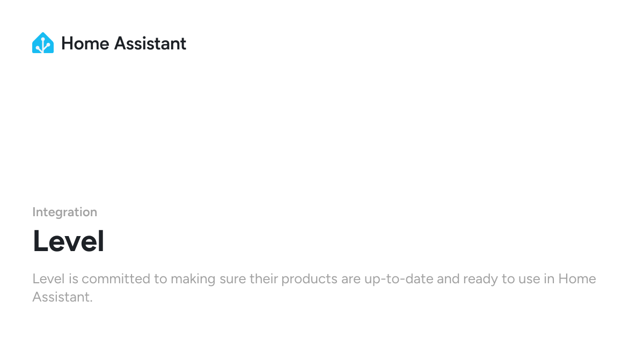Click the word 'products' in the description
The height and width of the screenshot is (338, 644).
pos(312,280)
